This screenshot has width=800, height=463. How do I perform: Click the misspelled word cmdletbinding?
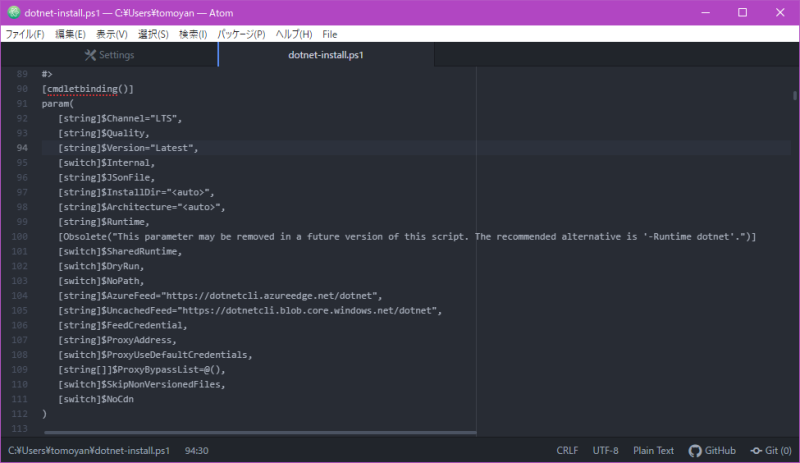pos(82,89)
